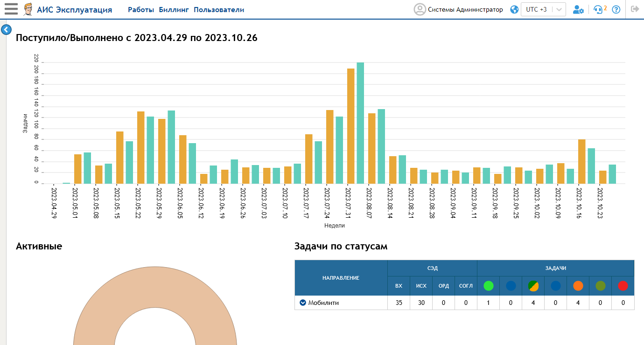Click the globe timezone icon
The width and height of the screenshot is (644, 345).
coord(515,9)
